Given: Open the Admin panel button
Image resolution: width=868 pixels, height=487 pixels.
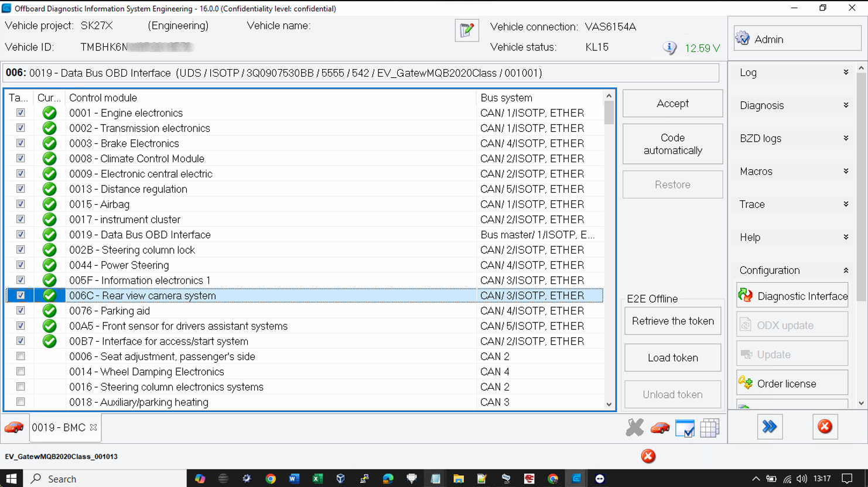Looking at the screenshot, I should pyautogui.click(x=797, y=39).
